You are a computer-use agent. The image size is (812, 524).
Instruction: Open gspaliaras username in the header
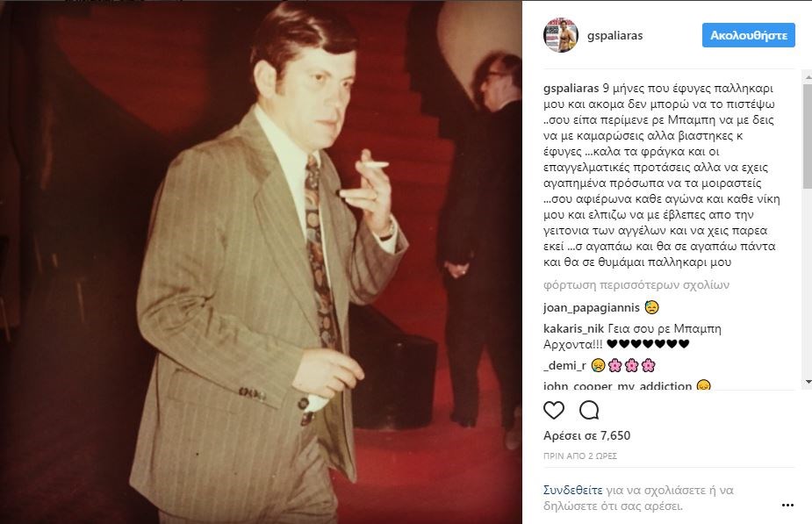click(614, 35)
